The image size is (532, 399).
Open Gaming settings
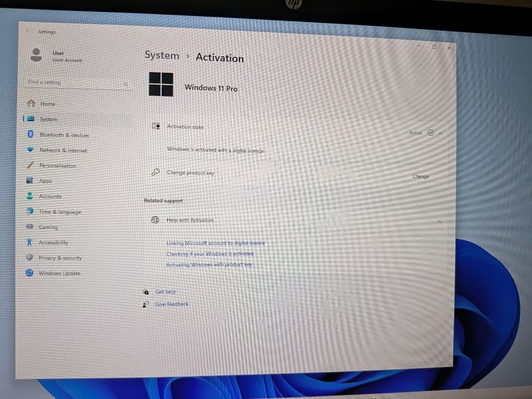click(48, 227)
